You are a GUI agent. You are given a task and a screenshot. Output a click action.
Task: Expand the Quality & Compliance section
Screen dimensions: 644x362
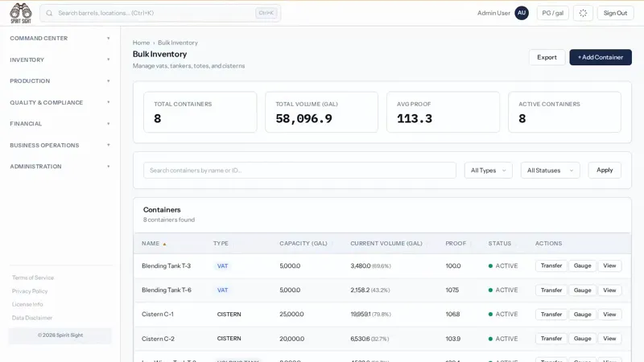pyautogui.click(x=60, y=102)
